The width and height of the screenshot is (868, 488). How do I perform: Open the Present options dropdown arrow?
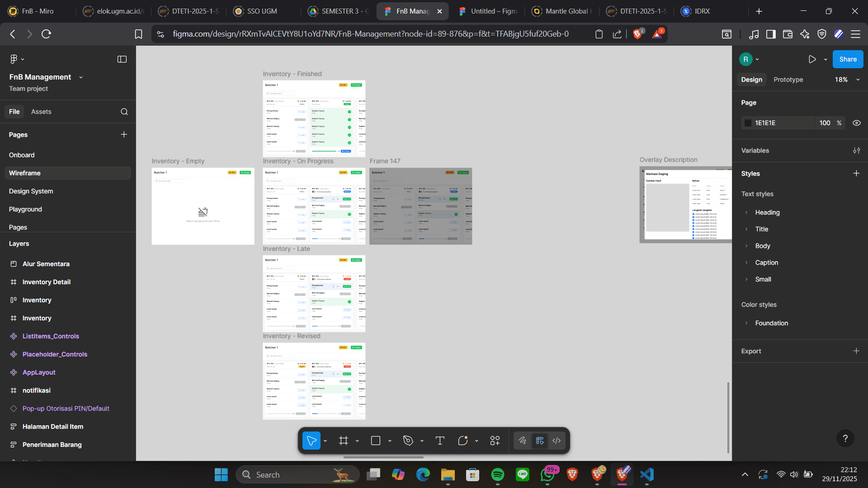[826, 59]
